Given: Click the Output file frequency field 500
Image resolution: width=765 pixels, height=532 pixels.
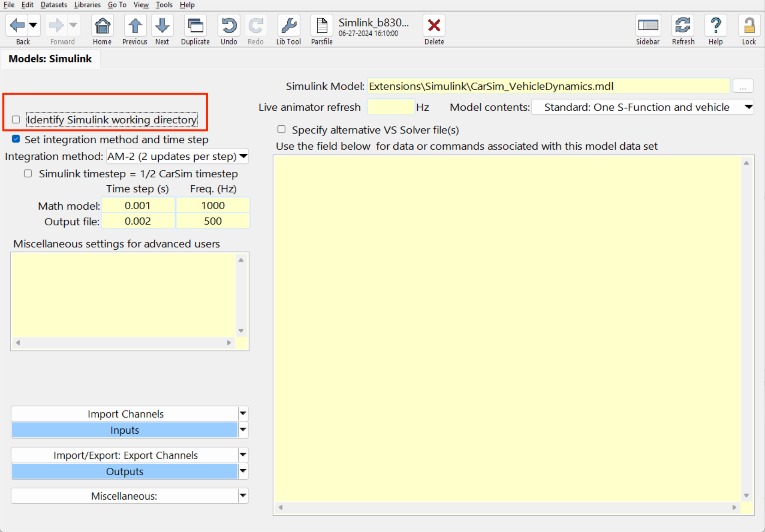Looking at the screenshot, I should (x=213, y=221).
